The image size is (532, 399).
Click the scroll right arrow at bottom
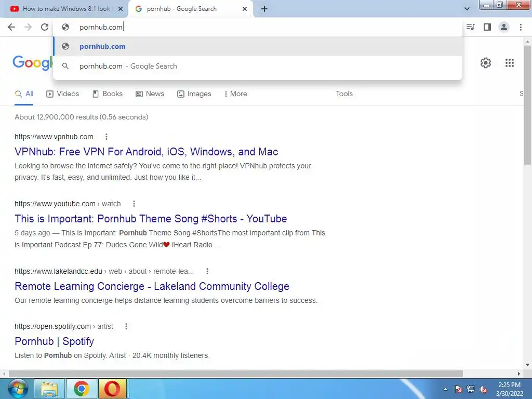[x=519, y=374]
